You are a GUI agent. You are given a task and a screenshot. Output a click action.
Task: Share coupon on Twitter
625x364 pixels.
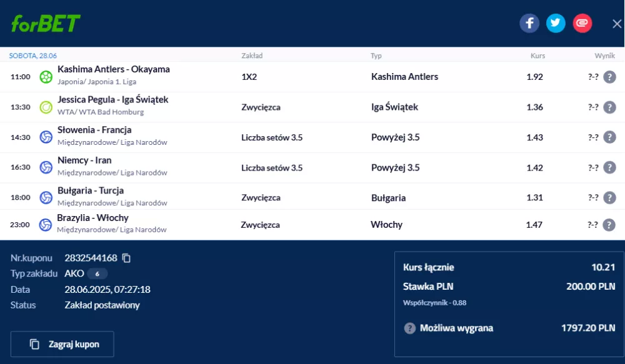point(556,23)
